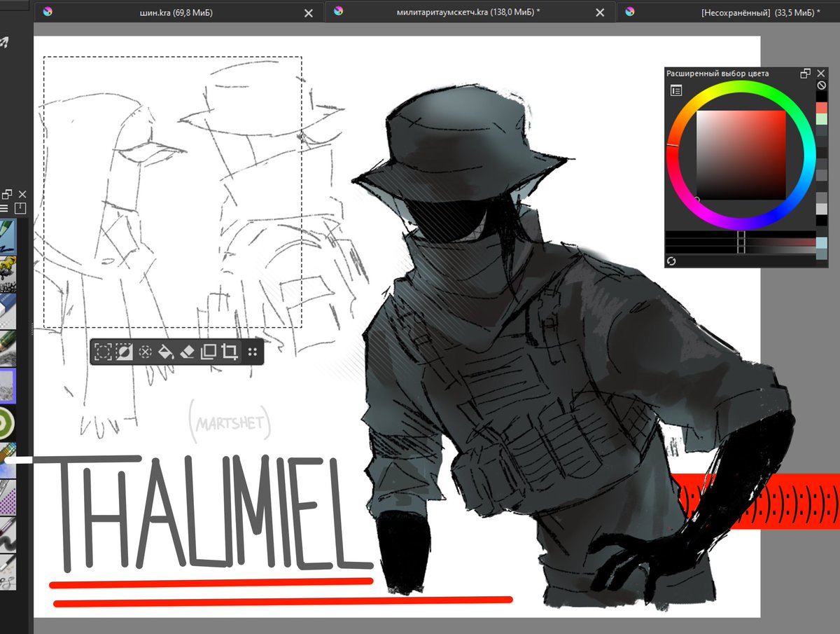Select the blue ink pen brush preset
This screenshot has height=634, width=840.
[x=8, y=236]
